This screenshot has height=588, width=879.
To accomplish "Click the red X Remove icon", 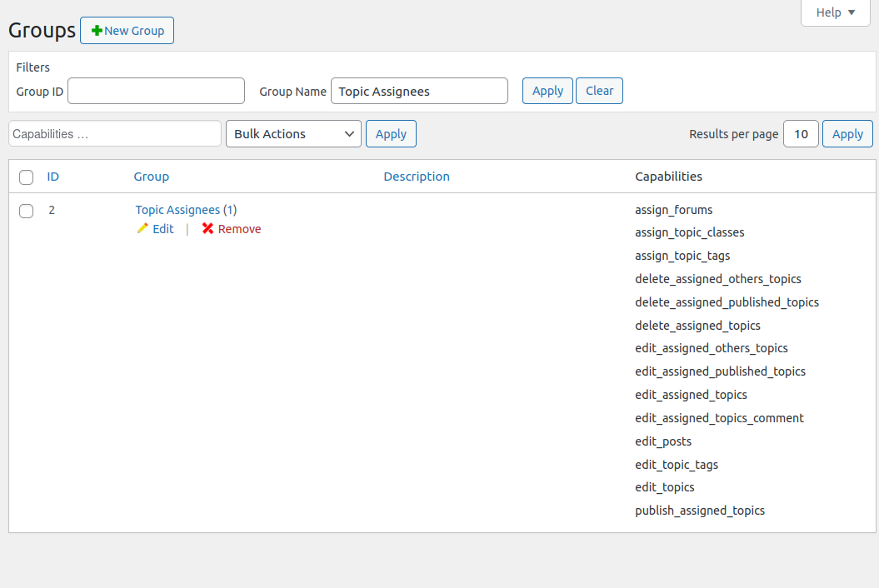I will click(x=207, y=229).
